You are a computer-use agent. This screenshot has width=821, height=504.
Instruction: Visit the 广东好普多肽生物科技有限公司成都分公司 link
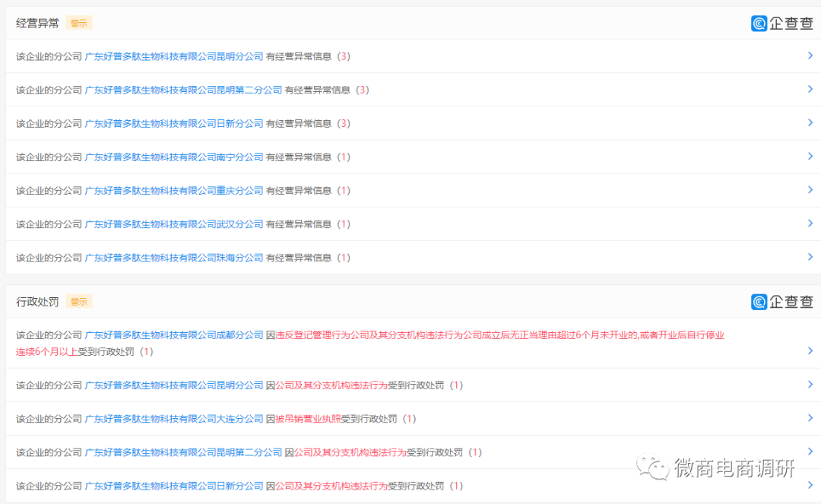coord(174,335)
